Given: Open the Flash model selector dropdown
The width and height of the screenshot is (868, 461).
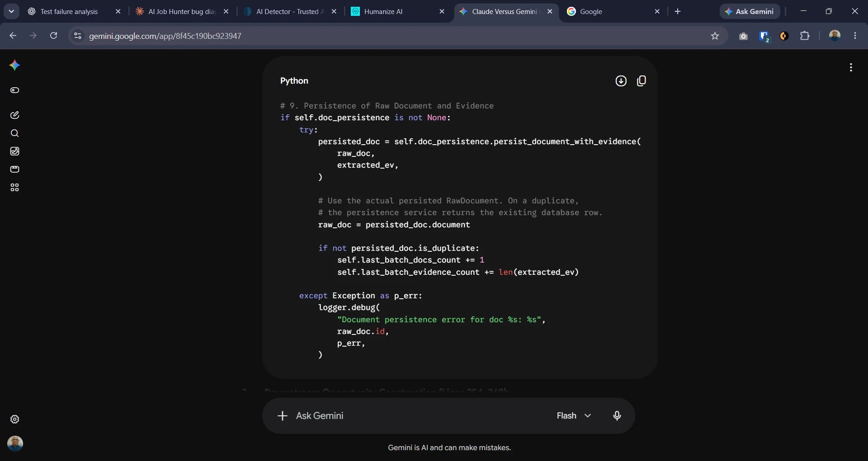Looking at the screenshot, I should pyautogui.click(x=574, y=416).
